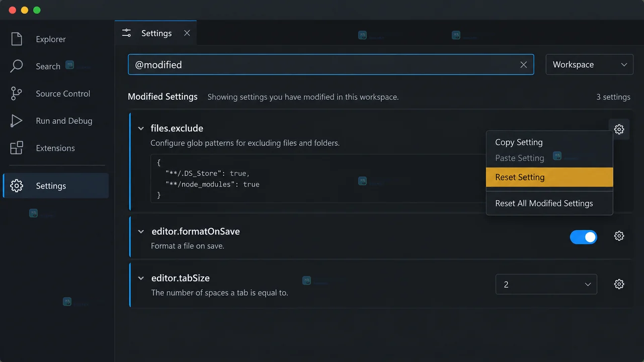Click the '3 settings' count text

(x=613, y=97)
